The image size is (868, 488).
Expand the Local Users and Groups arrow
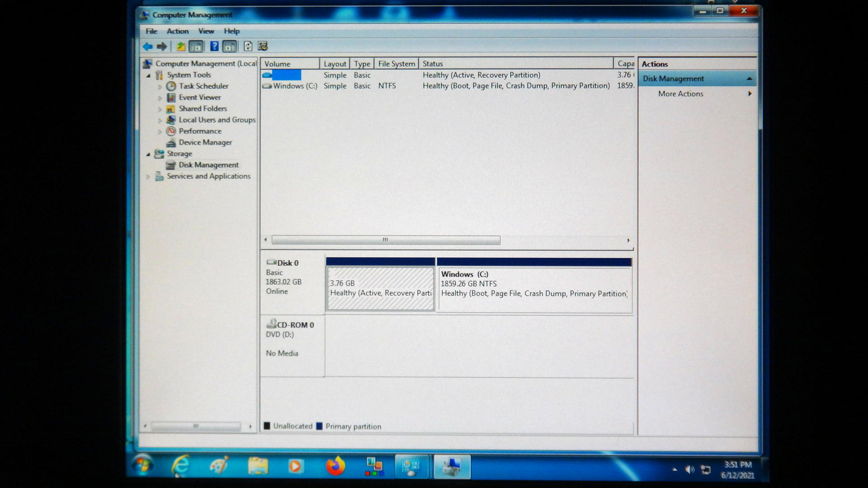click(x=160, y=121)
